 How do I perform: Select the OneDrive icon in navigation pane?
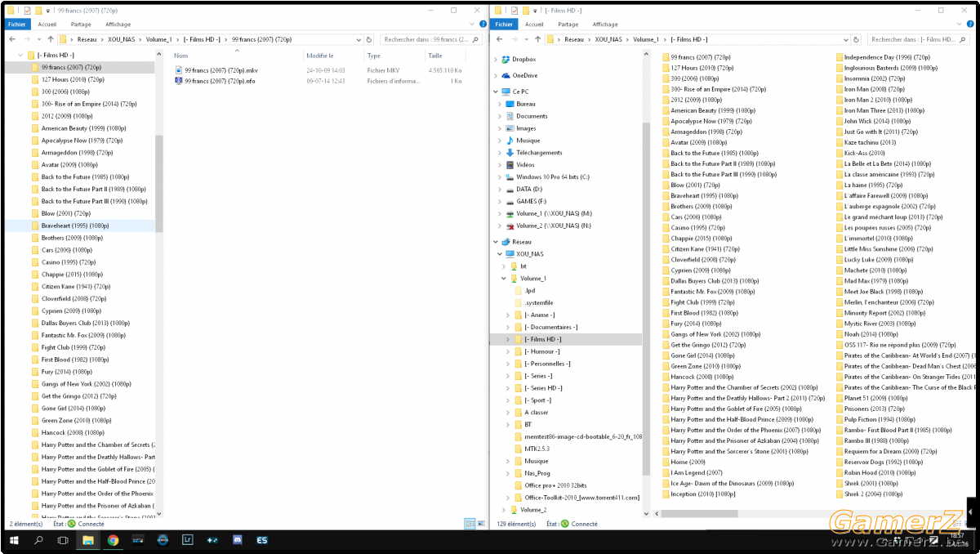pyautogui.click(x=506, y=75)
